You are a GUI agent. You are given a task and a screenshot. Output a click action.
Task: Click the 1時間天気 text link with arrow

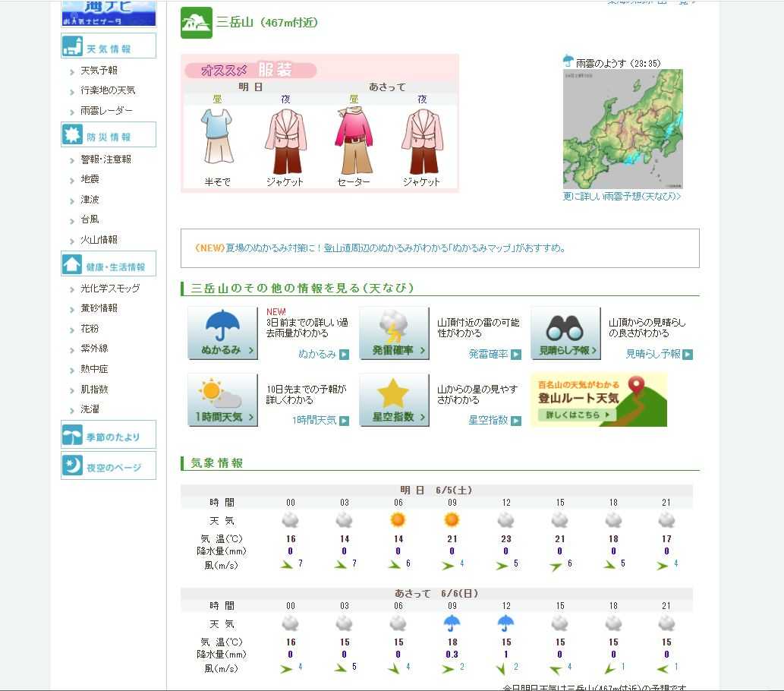pos(320,421)
